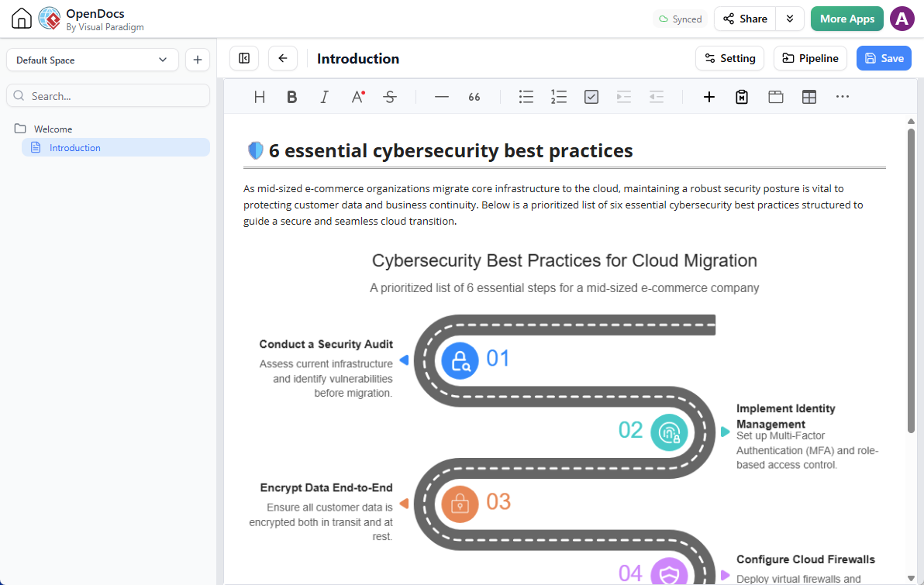Click the document vertical scrollbar thumb

pos(911,281)
